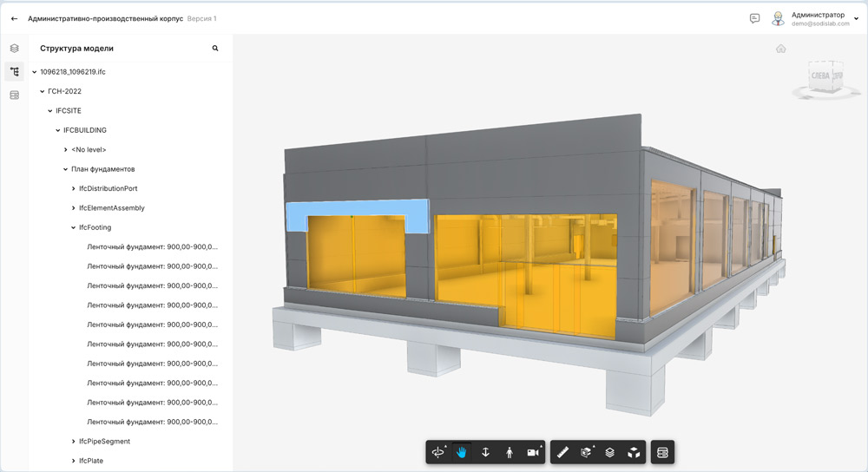Screen dimensions: 868x472
Task: Open the Администратор account dropdown arrow
Action: (x=857, y=19)
